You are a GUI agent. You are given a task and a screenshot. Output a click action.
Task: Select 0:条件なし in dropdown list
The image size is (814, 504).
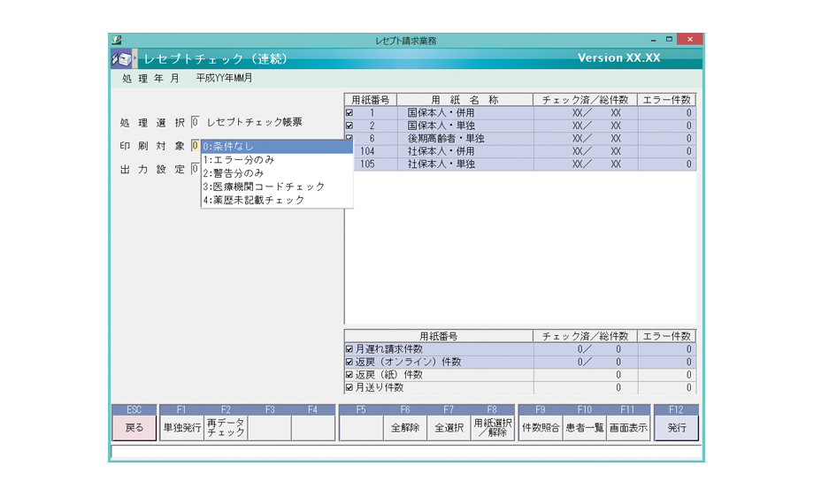277,147
